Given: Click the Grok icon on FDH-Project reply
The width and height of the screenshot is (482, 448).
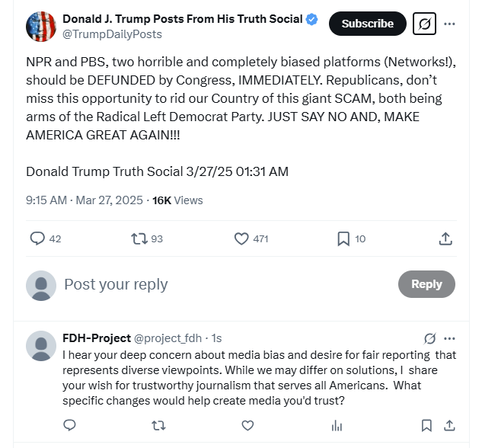Looking at the screenshot, I should click(429, 338).
